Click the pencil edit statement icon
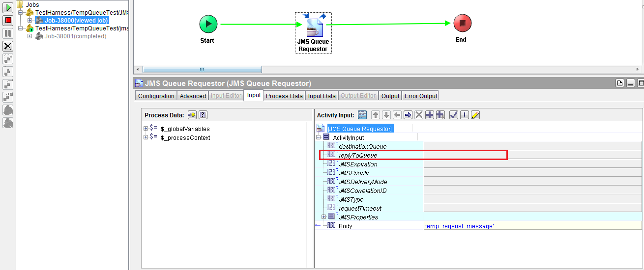Viewport: 644px width, 270px height. [475, 115]
